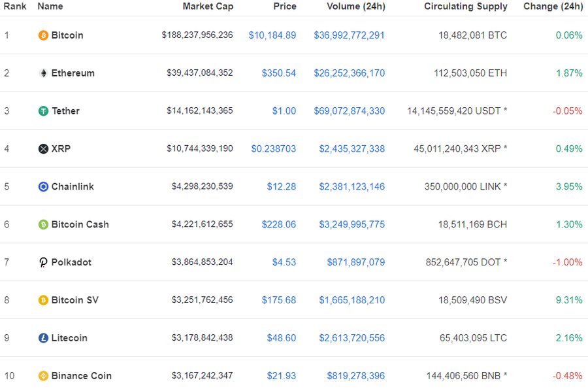Open the Bitcoin SV name link

pyautogui.click(x=75, y=300)
